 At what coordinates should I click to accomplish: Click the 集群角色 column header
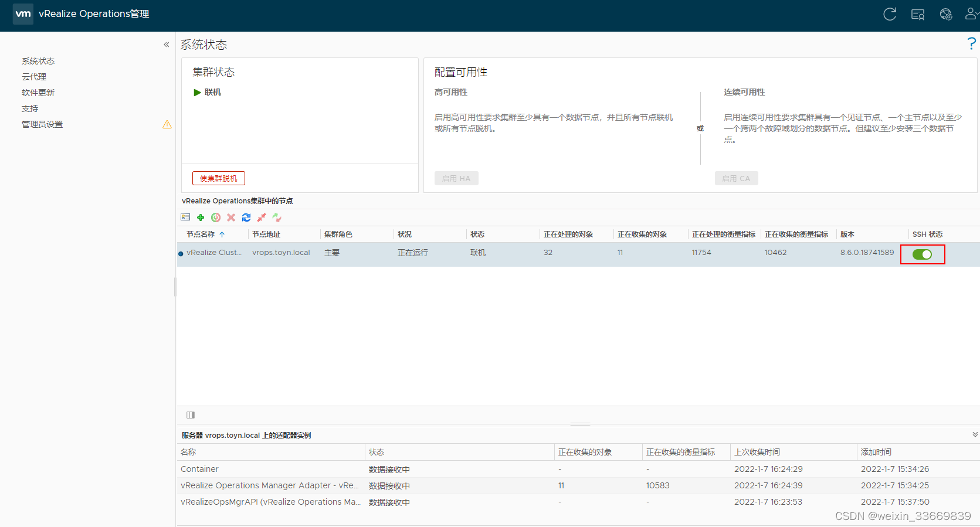(x=338, y=234)
